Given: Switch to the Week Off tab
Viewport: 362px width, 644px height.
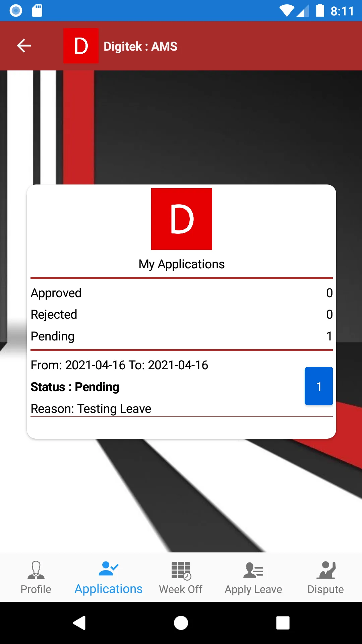Looking at the screenshot, I should tap(181, 577).
